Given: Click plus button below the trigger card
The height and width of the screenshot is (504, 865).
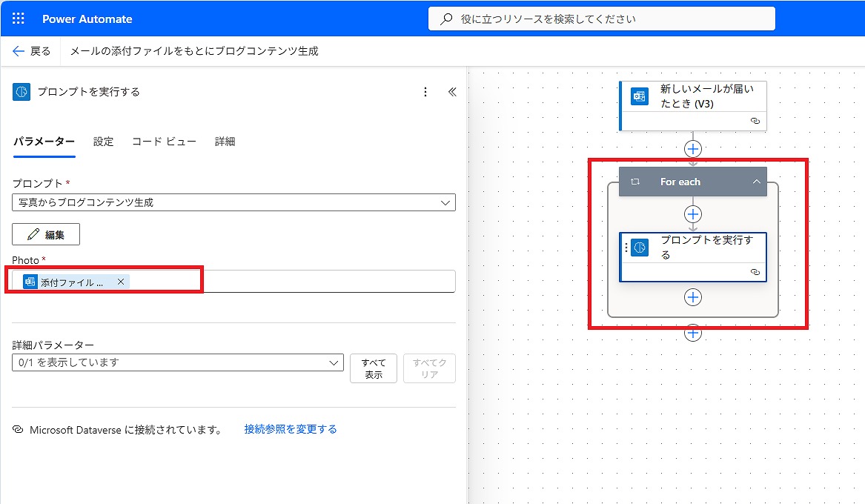Looking at the screenshot, I should tap(692, 149).
